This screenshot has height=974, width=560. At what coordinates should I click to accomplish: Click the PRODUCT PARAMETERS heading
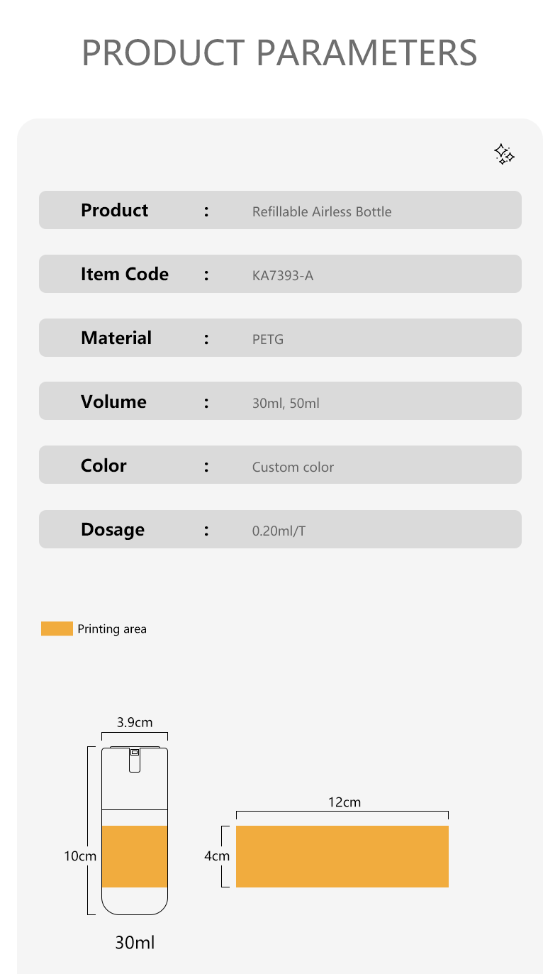tap(280, 52)
